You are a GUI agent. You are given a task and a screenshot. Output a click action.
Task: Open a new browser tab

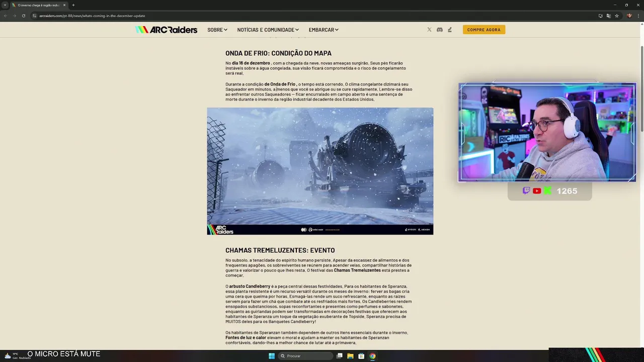73,5
